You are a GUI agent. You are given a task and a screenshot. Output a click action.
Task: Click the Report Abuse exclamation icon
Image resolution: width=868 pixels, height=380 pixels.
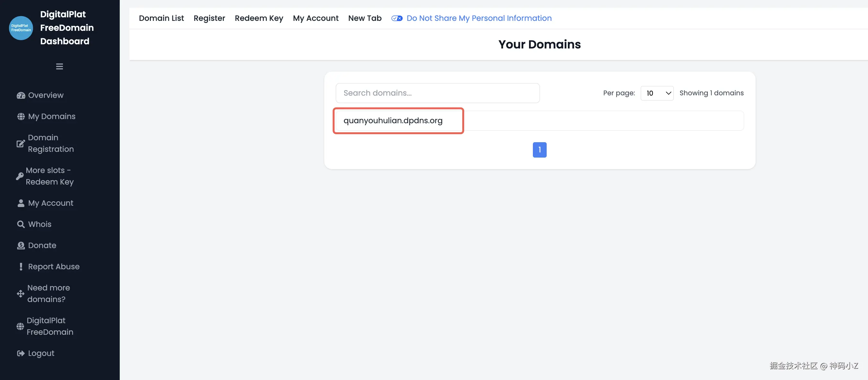21,267
